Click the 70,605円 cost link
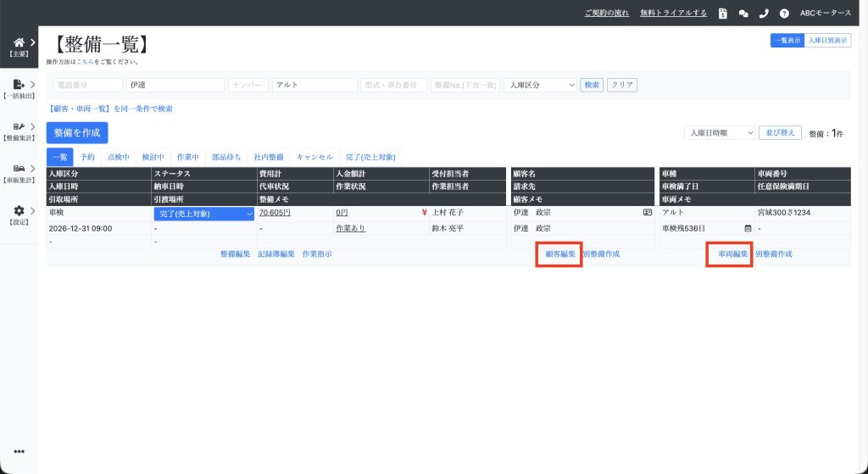 [x=275, y=213]
